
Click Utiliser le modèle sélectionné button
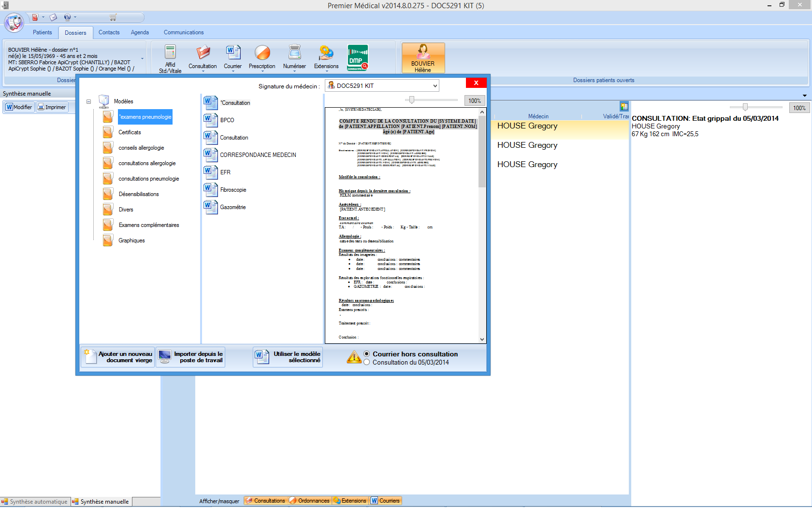point(288,357)
